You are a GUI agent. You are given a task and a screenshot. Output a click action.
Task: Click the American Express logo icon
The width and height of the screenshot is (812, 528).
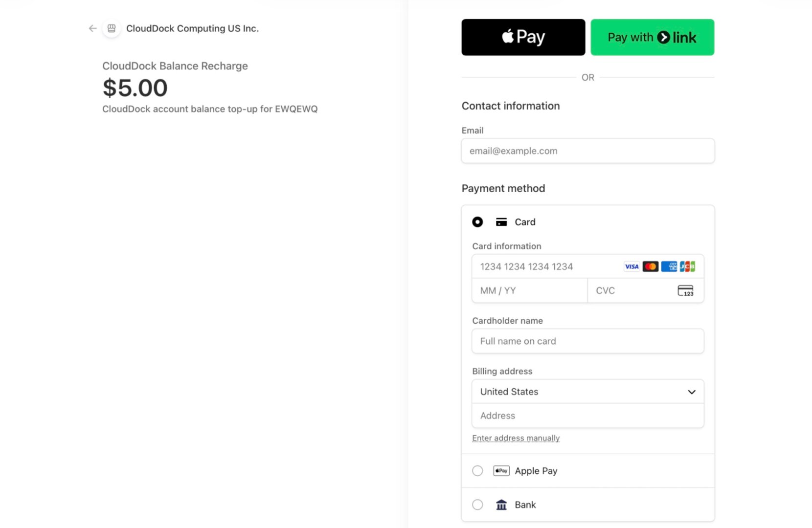coord(669,266)
